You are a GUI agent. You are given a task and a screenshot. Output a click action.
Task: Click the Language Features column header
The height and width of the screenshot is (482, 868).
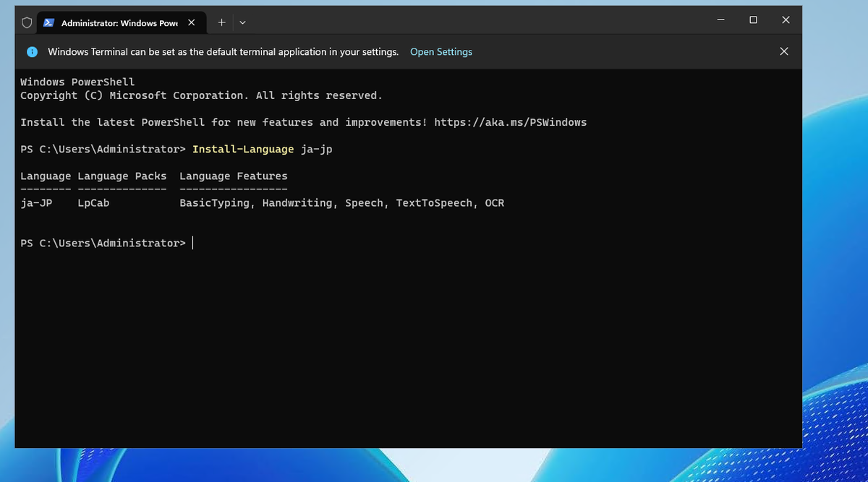click(x=233, y=176)
